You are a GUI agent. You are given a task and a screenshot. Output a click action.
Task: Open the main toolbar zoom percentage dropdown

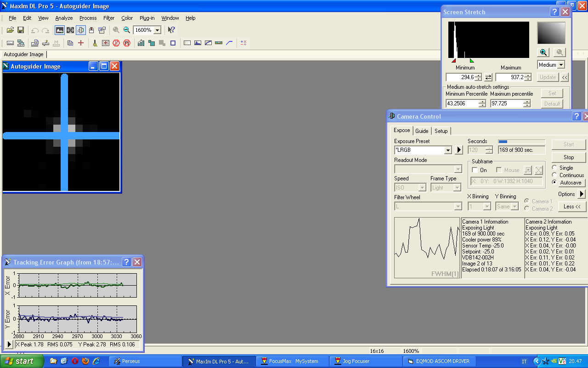pyautogui.click(x=158, y=30)
